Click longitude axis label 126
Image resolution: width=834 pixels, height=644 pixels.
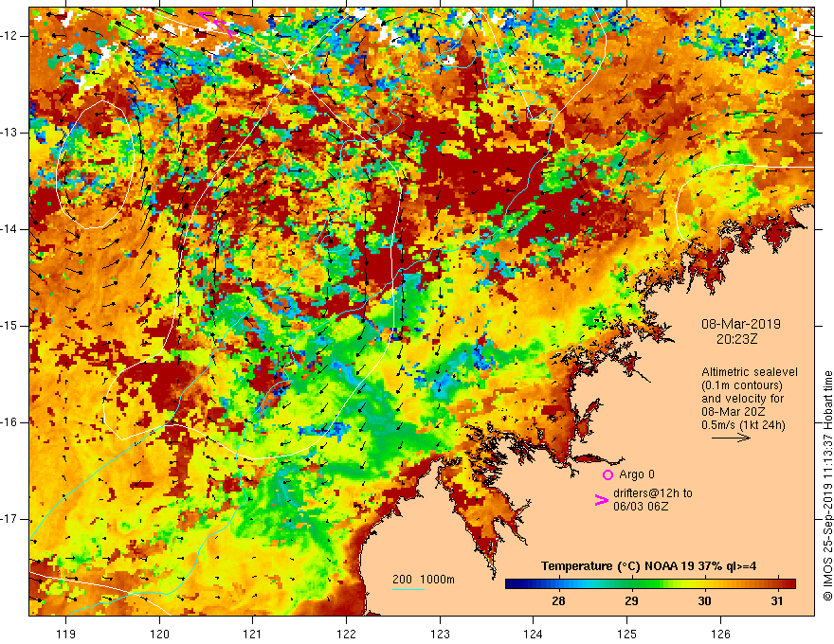click(x=720, y=634)
